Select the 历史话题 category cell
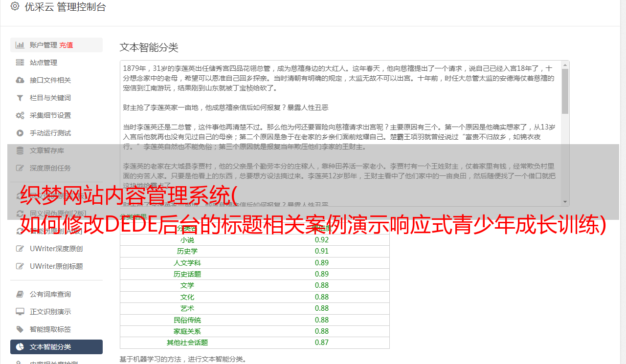Viewport: 626px width, 364px height. tap(187, 274)
